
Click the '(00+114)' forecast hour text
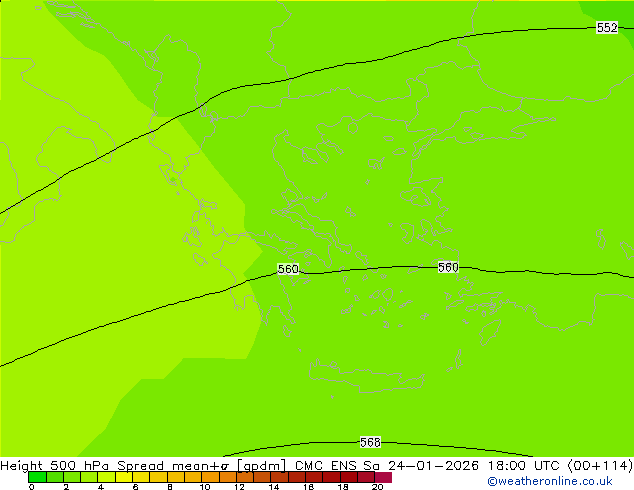pyautogui.click(x=600, y=465)
